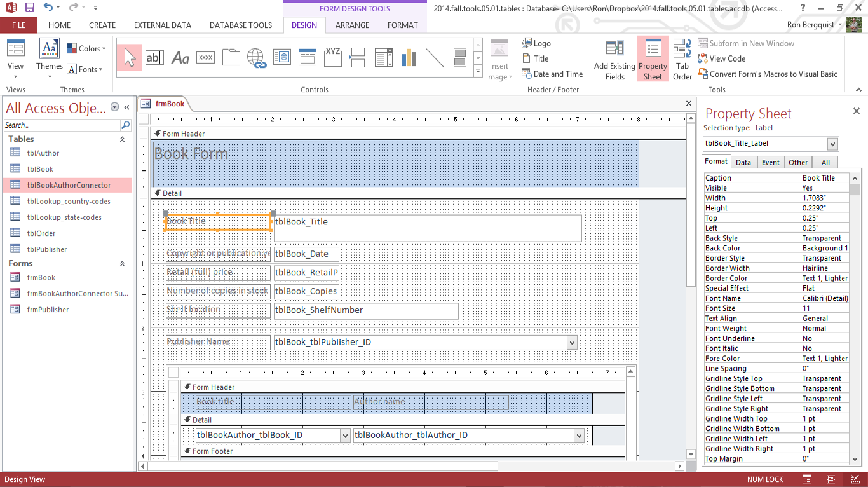Insert a Page Break control

[358, 58]
